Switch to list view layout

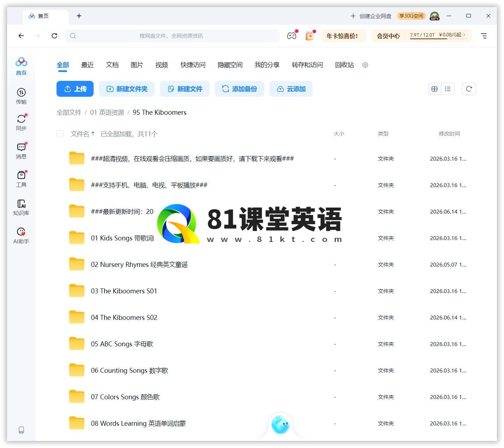pos(448,89)
